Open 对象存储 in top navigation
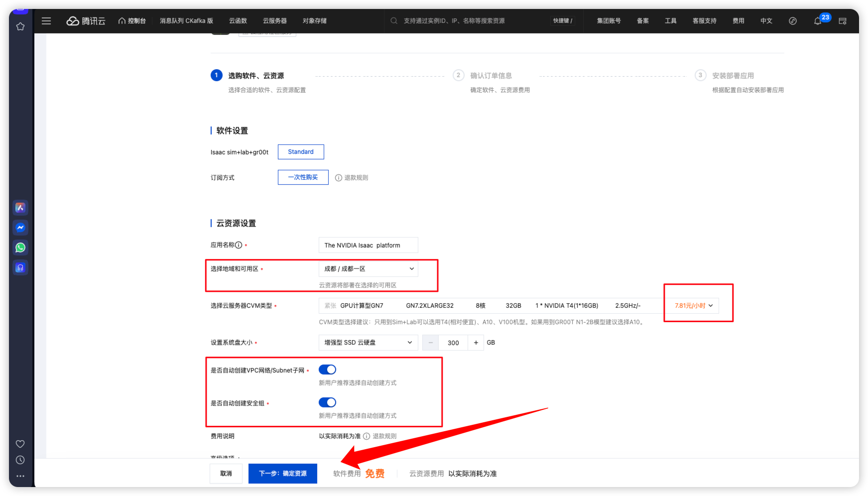Image resolution: width=868 pixels, height=496 pixels. click(315, 21)
